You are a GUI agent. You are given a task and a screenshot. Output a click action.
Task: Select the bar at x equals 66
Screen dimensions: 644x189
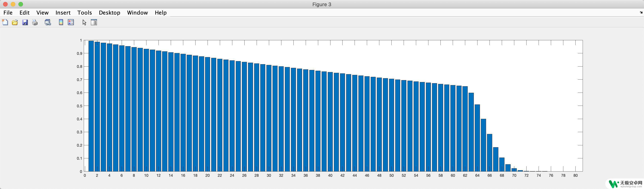490,153
